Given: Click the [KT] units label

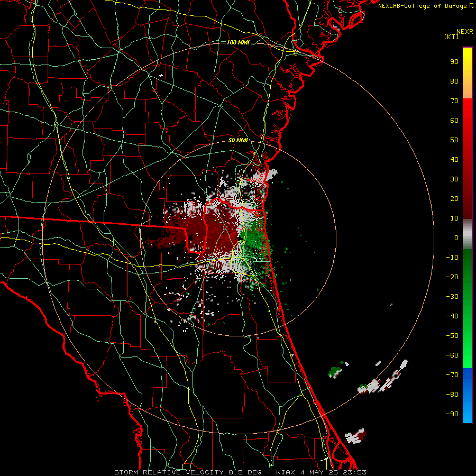Looking at the screenshot, I should (451, 36).
